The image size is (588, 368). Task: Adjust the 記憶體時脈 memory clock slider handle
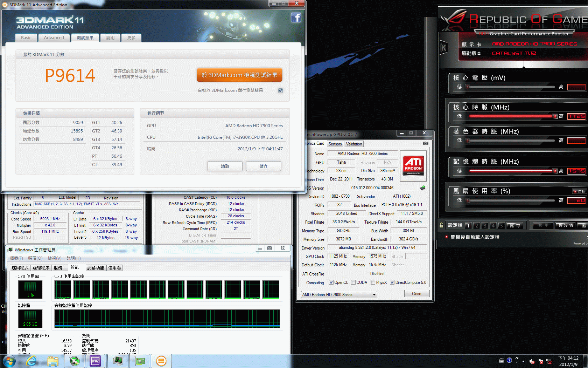coord(555,171)
